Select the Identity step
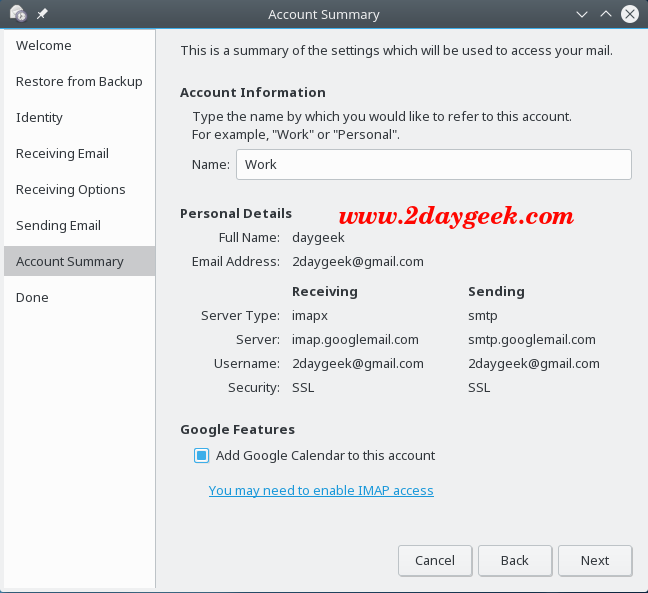Screen dimensions: 648x593 point(80,117)
